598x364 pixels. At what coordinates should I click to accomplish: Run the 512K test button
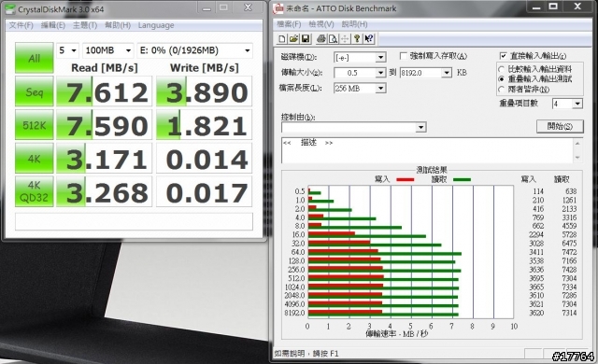35,125
